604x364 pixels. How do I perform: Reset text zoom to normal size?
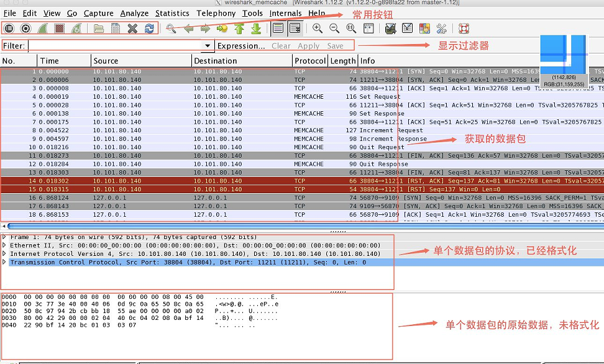[x=351, y=29]
